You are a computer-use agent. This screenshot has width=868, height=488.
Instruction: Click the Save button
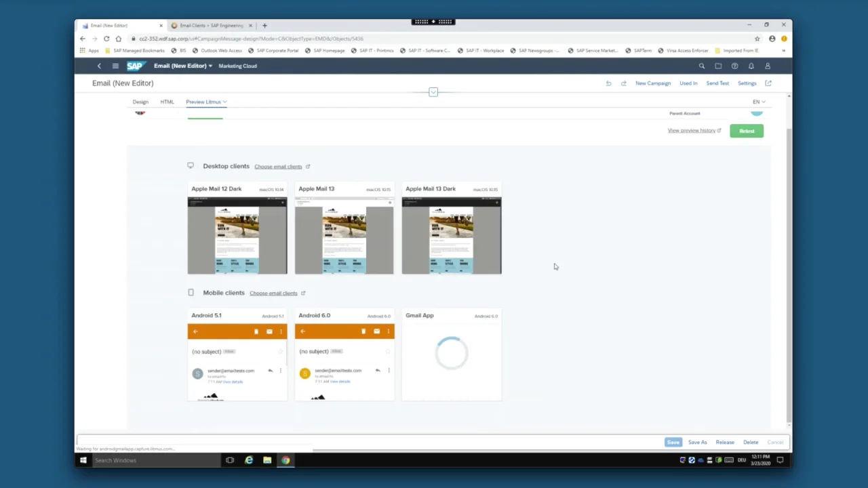(x=673, y=442)
